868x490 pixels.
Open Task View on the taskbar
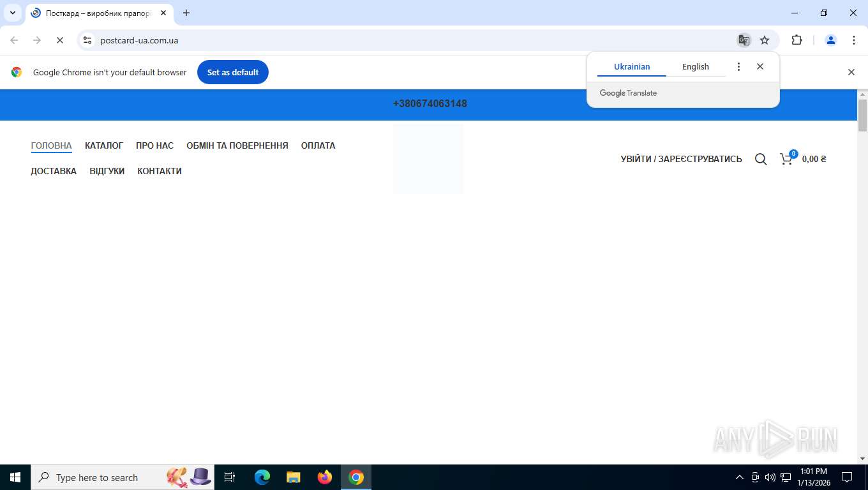click(230, 477)
